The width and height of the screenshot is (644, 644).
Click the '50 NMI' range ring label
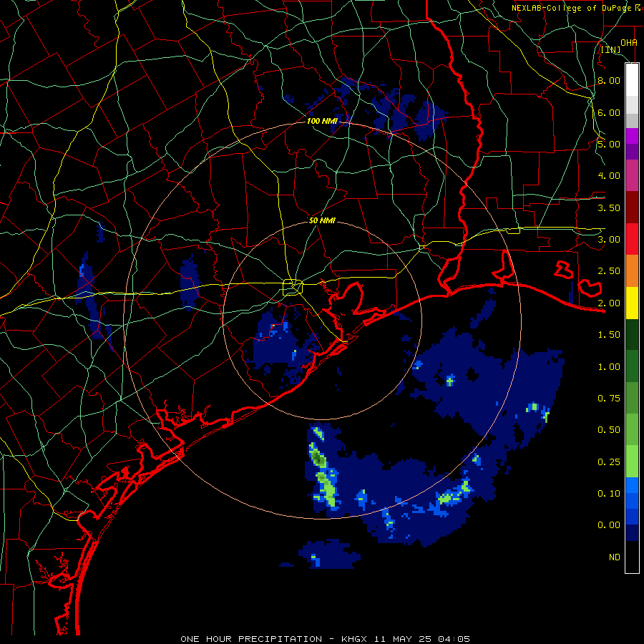pos(322,220)
